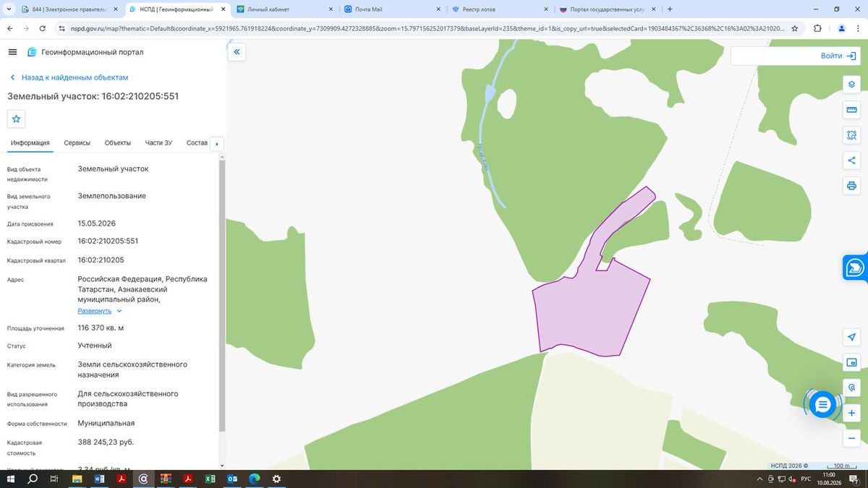
Task: Share the map via share icon
Action: click(851, 160)
